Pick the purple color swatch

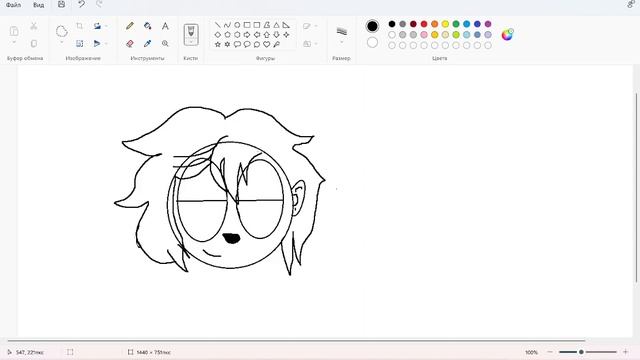[488, 24]
